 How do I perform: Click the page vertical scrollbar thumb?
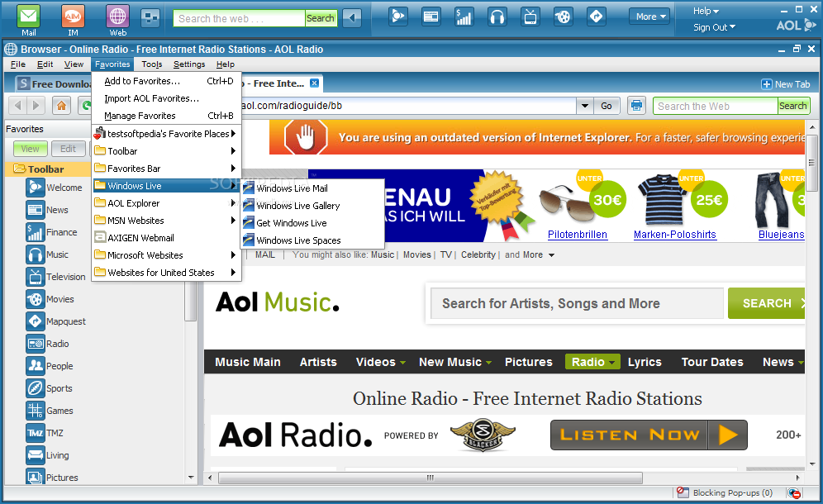[x=812, y=163]
